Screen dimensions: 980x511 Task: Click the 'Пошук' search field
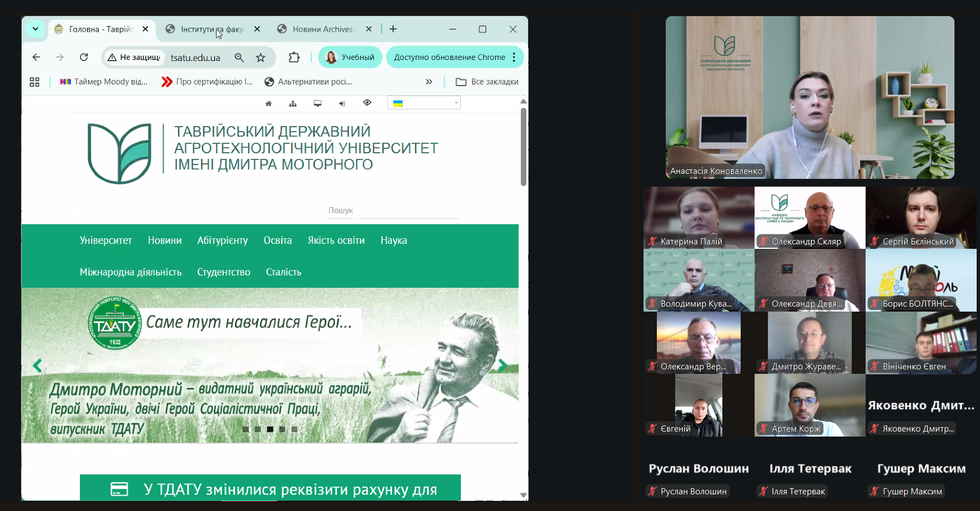click(x=394, y=211)
